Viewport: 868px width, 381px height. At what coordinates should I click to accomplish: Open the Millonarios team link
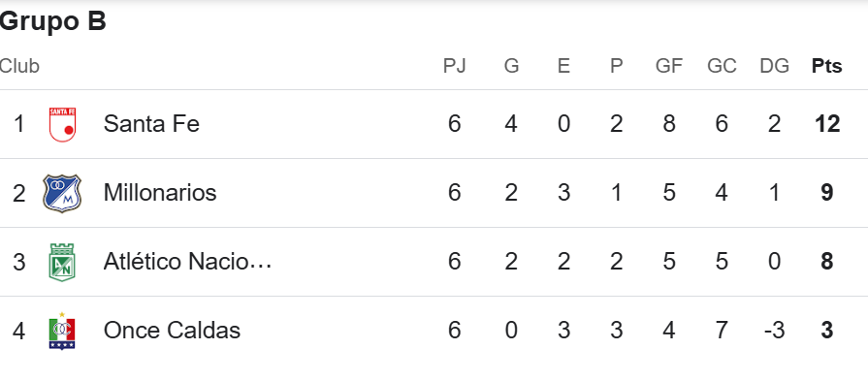(160, 192)
